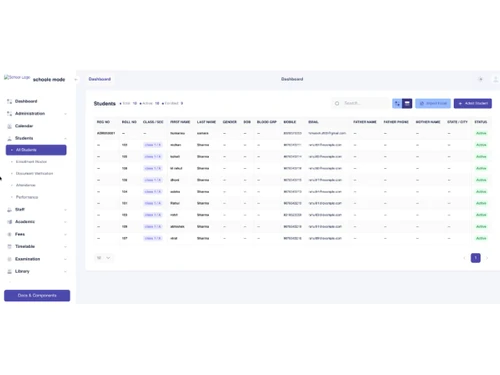
Task: Expand the Administration menu chevron
Action: pos(65,114)
